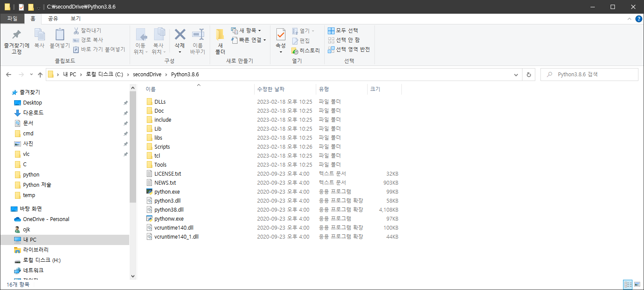
Task: Refresh the current folder
Action: pos(528,75)
